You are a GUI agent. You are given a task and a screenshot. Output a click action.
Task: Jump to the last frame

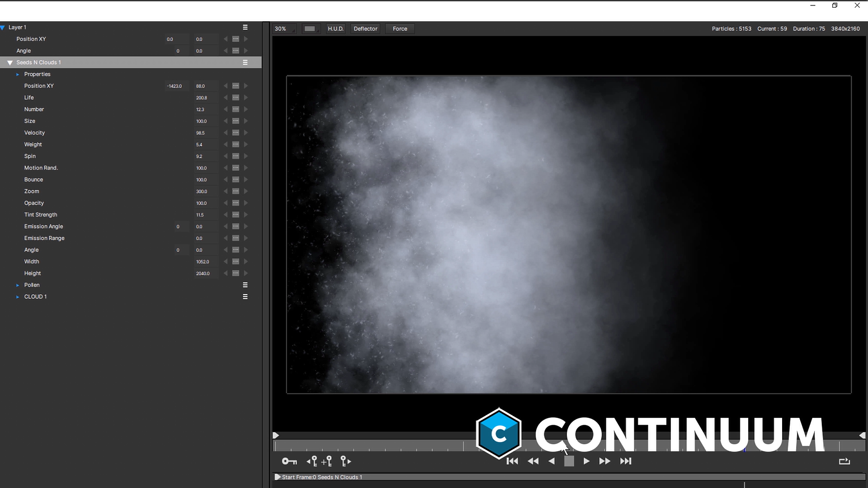coord(626,461)
